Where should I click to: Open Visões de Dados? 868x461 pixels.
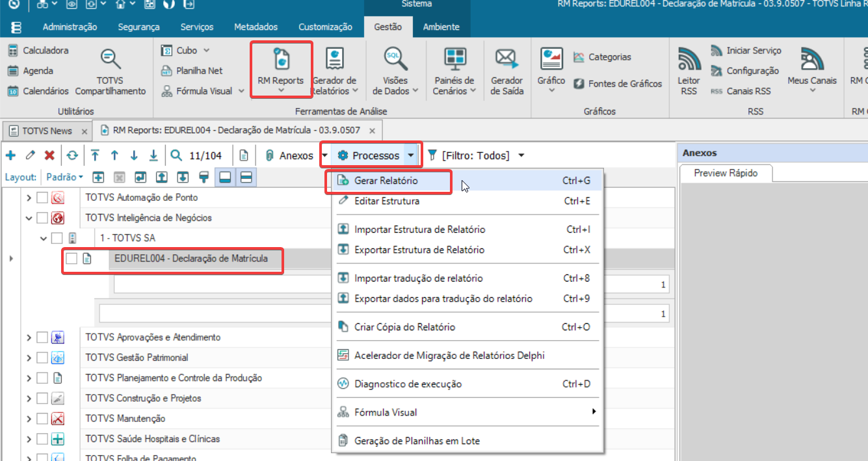point(395,72)
